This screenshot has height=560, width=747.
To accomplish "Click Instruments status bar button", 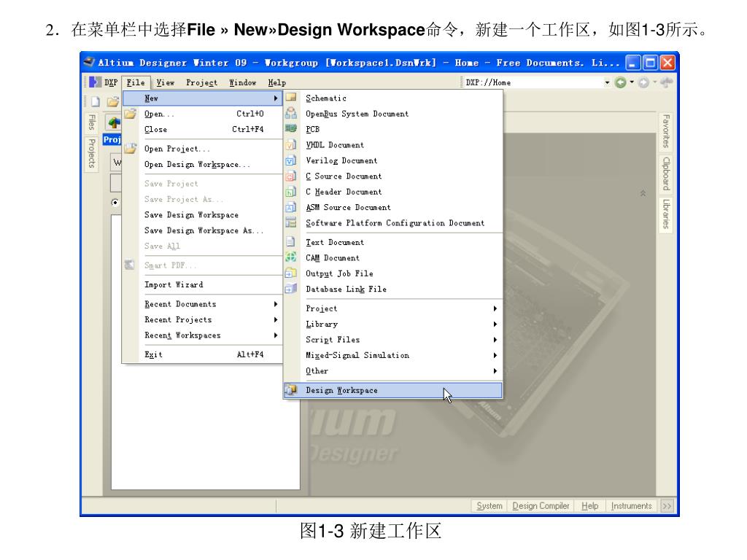I will [x=631, y=506].
